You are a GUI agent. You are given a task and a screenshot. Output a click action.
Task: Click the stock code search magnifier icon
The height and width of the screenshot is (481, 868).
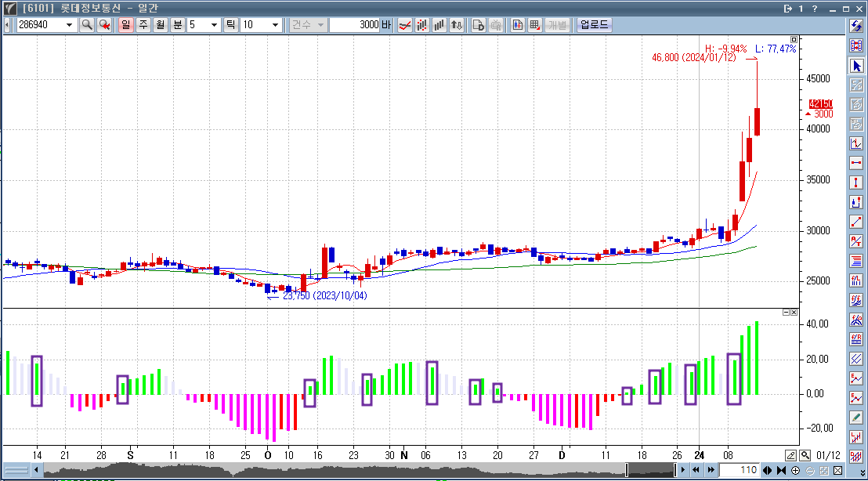pyautogui.click(x=87, y=24)
